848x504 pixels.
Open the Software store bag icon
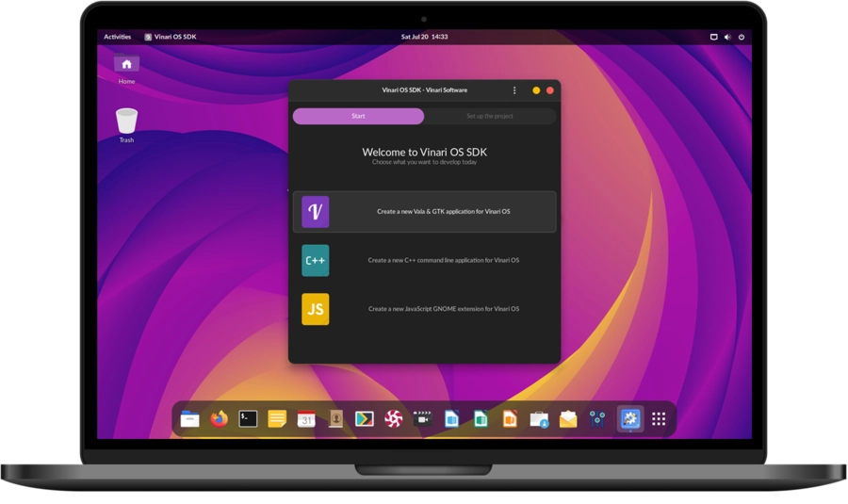coord(539,419)
